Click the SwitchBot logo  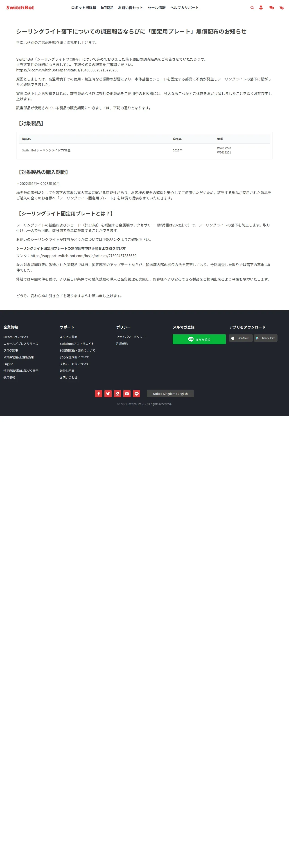click(20, 7)
